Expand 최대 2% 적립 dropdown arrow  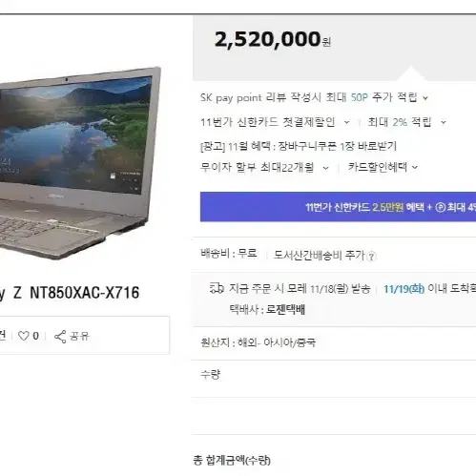(x=444, y=122)
